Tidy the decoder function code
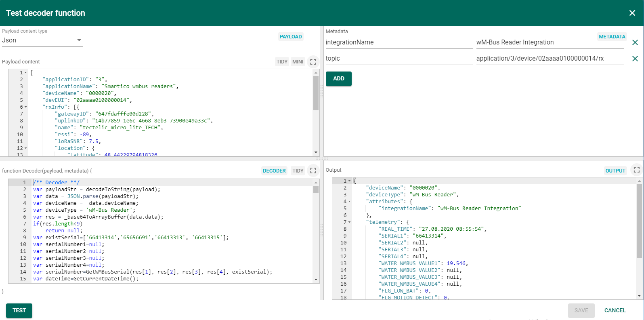The width and height of the screenshot is (644, 320). tap(298, 171)
